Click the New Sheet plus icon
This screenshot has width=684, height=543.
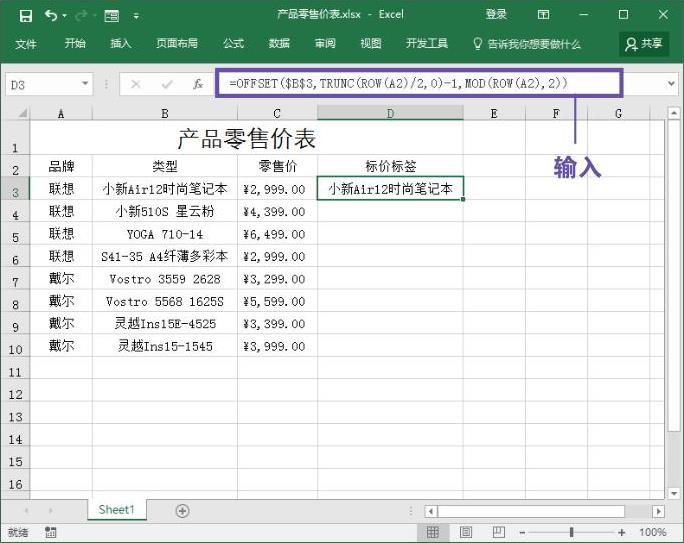pyautogui.click(x=182, y=511)
